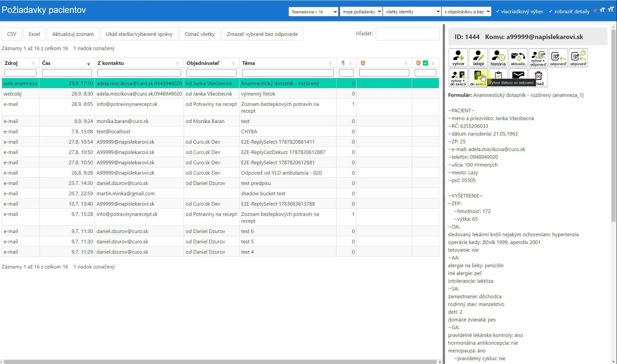617x364 pixels.
Task: Click the 'aktualiz.' contact refresh icon
Action: click(518, 58)
